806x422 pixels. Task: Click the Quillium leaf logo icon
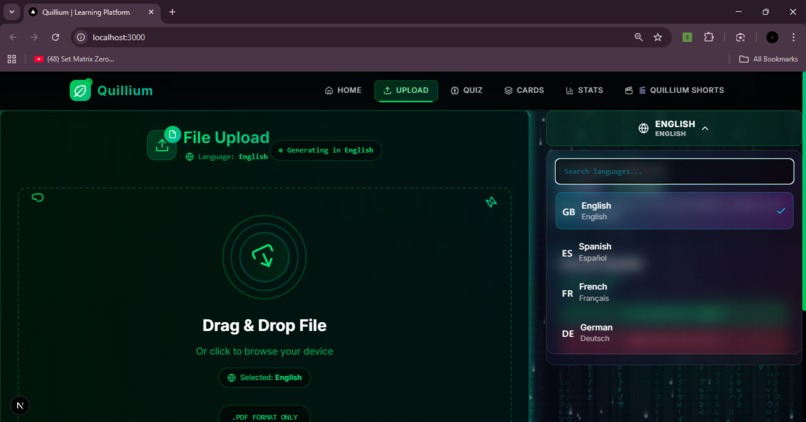point(80,90)
